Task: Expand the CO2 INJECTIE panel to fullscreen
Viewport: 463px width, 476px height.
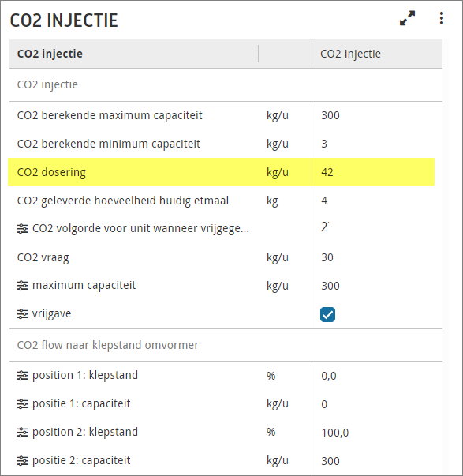Action: 407,18
